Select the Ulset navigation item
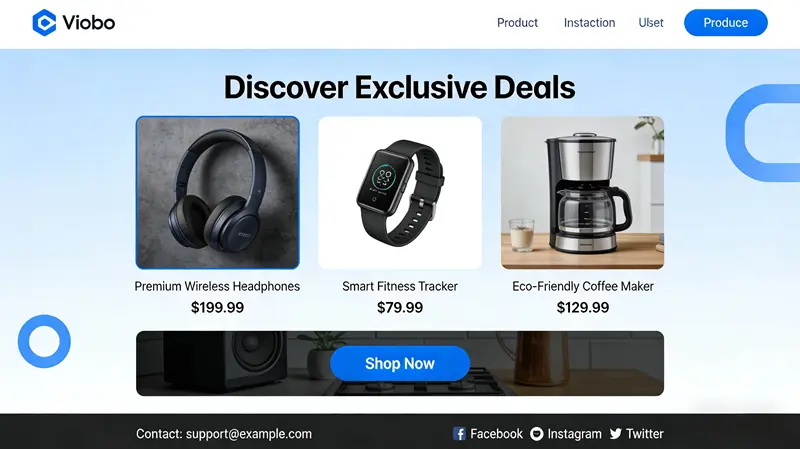This screenshot has width=800, height=449. click(651, 23)
